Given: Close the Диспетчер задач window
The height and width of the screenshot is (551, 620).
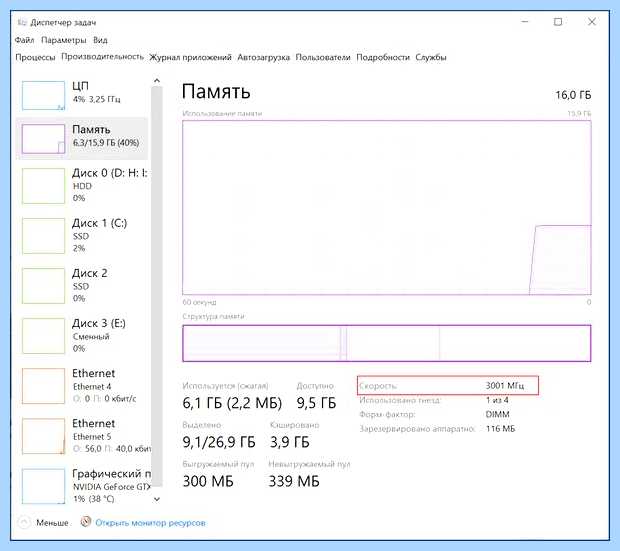Looking at the screenshot, I should pos(592,22).
